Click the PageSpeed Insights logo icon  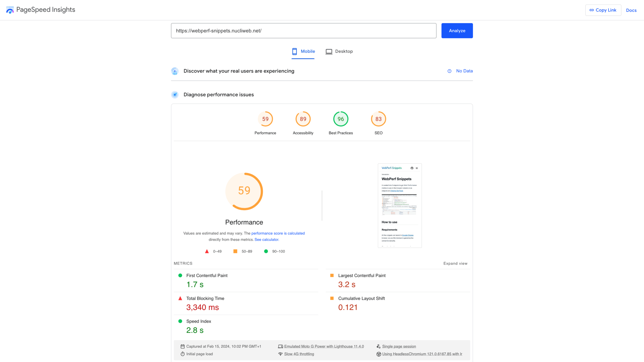(x=10, y=10)
